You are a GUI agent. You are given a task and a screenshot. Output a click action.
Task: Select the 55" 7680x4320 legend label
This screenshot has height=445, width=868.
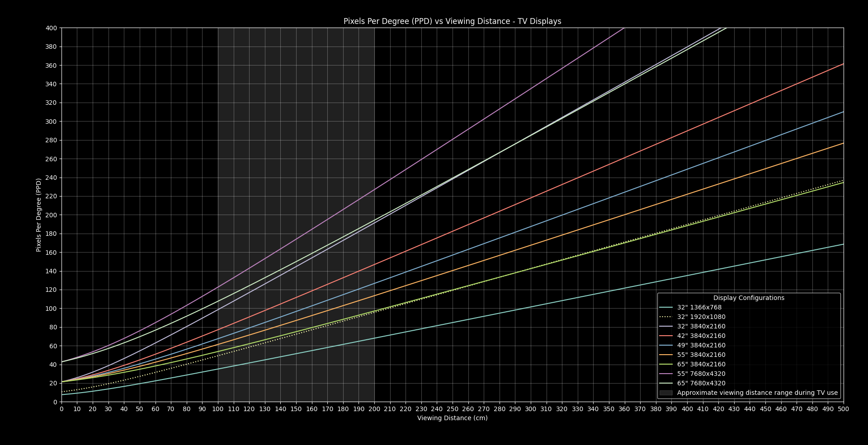[701, 374]
